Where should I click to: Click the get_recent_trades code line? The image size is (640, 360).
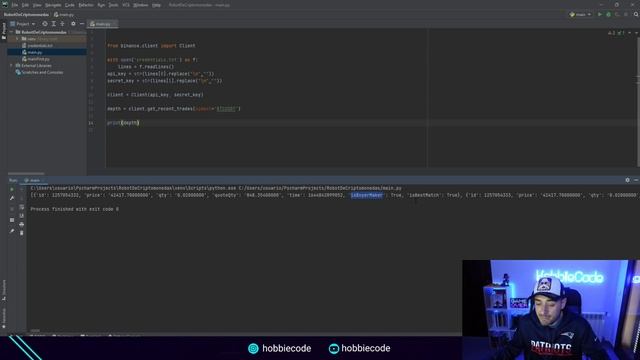coord(173,109)
